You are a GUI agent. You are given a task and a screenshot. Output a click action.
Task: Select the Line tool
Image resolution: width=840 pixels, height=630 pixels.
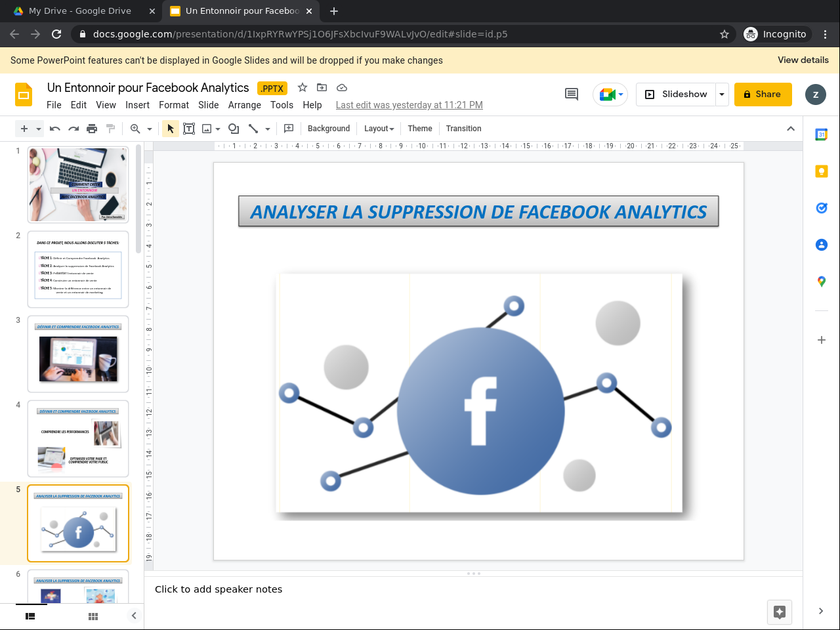[x=253, y=129]
